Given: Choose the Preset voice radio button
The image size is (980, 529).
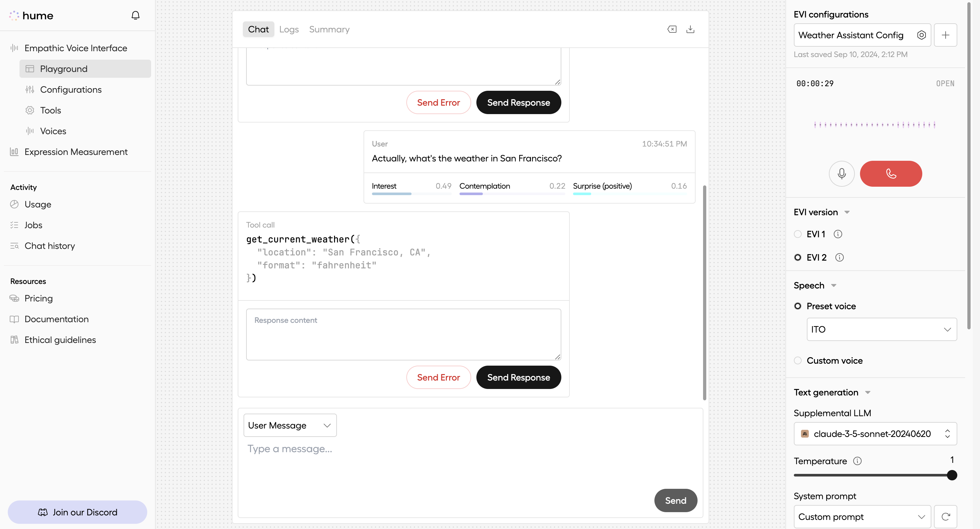Looking at the screenshot, I should coord(798,306).
